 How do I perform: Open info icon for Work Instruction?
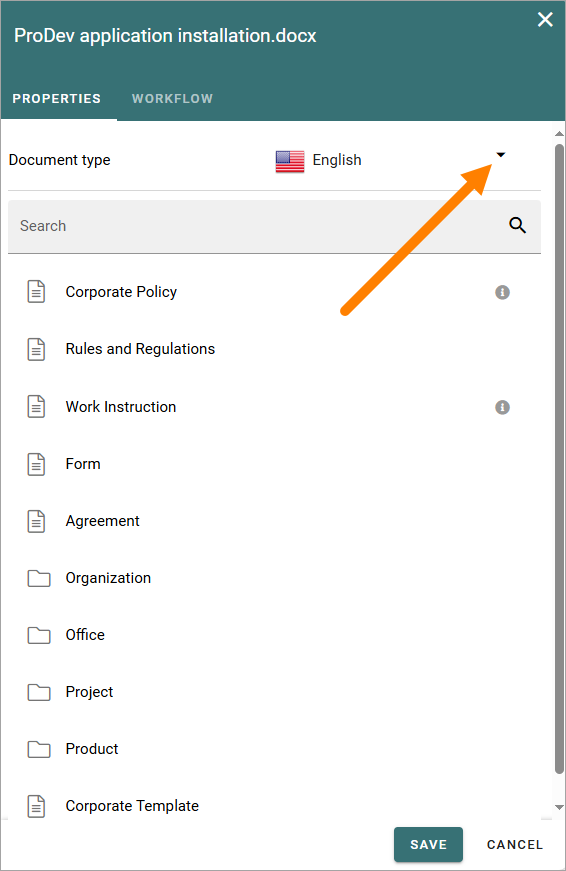tap(502, 407)
